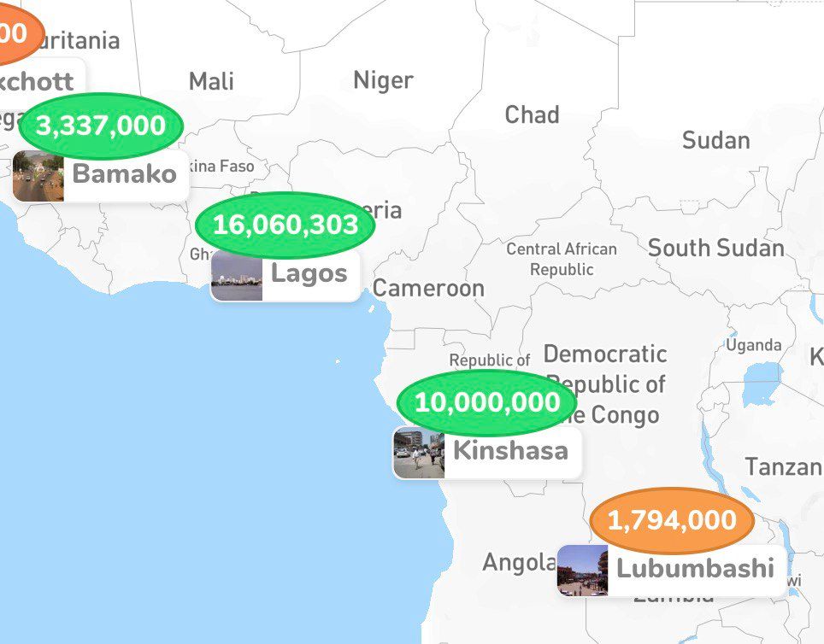Click the Angola country label

(519, 563)
